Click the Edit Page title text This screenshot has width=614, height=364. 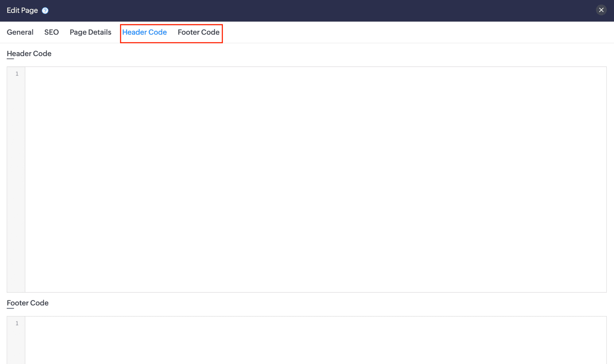tap(22, 10)
